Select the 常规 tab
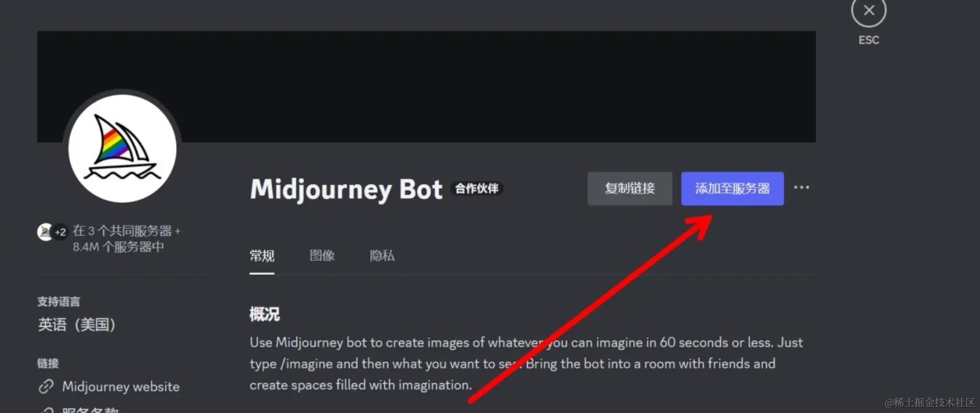 [262, 256]
